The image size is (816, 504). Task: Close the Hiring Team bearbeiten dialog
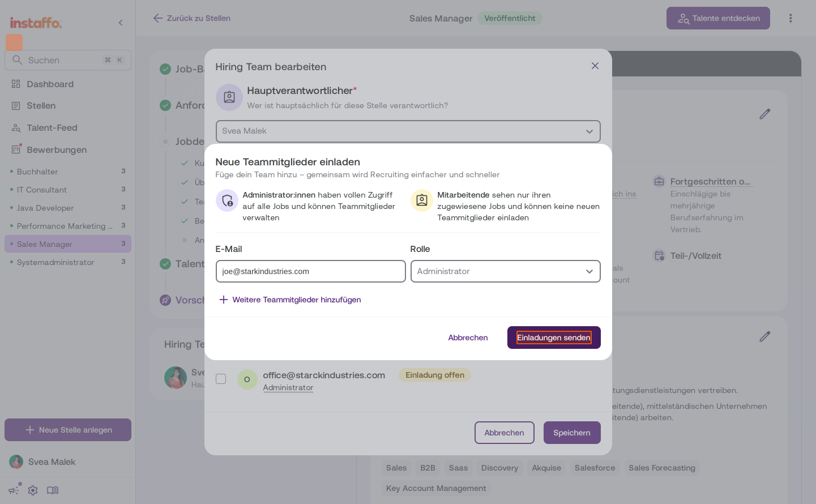coord(595,66)
